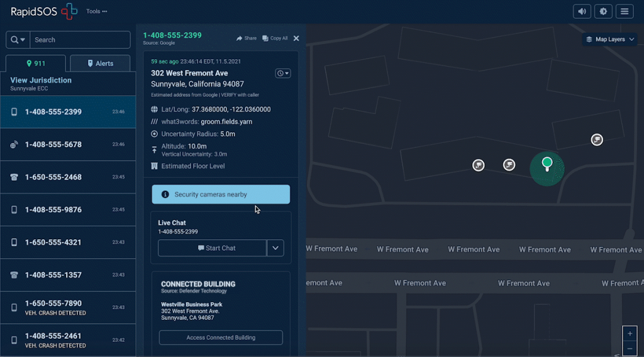Zoom in on the map with plus button
Image resolution: width=644 pixels, height=357 pixels.
(630, 334)
